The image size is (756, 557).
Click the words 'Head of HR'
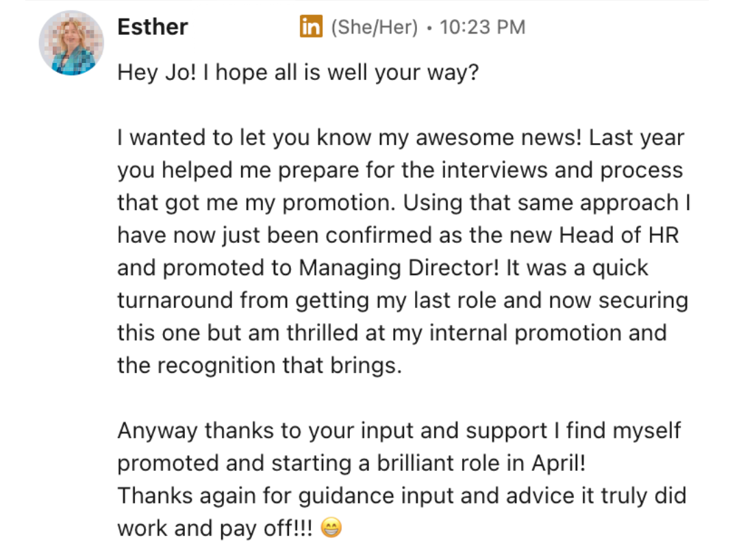(618, 235)
